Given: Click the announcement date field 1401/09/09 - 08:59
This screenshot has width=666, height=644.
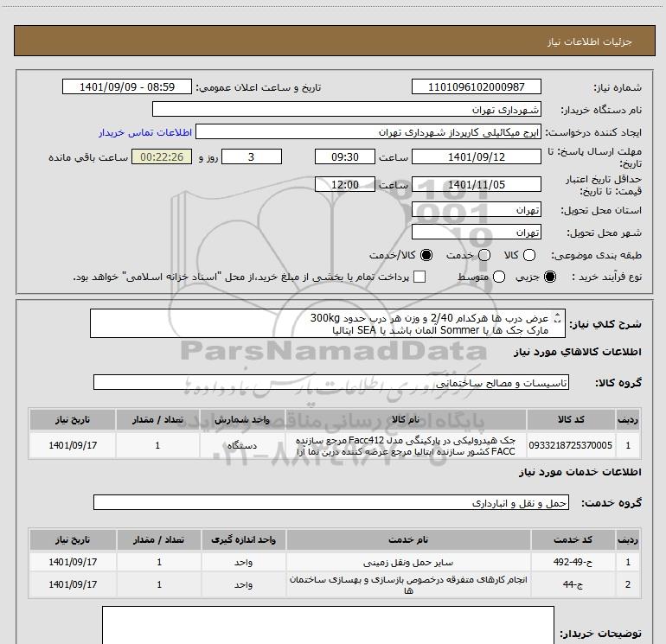Looking at the screenshot, I should pyautogui.click(x=127, y=86).
